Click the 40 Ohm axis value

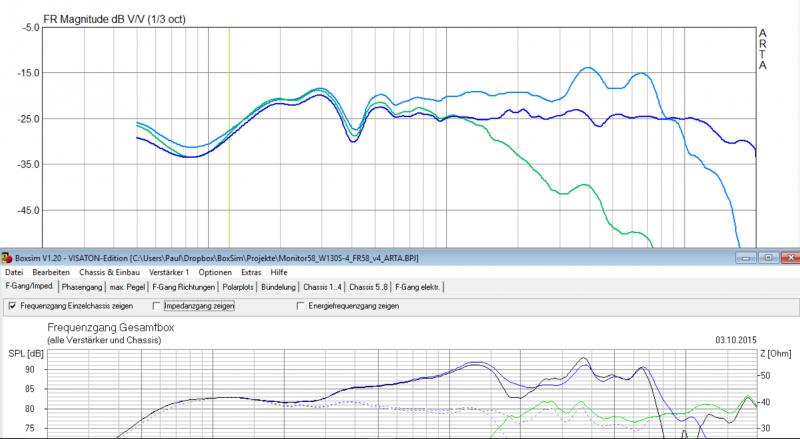point(765,402)
